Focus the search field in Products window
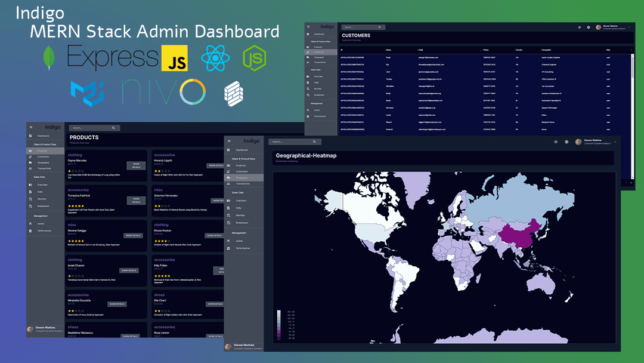 [94, 128]
